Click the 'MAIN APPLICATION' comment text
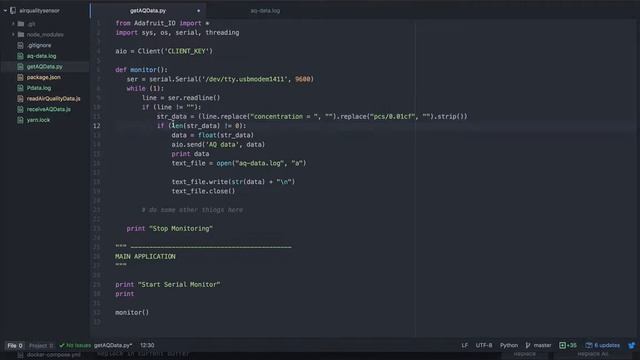Screen dimensions: 640x360 pos(145,256)
